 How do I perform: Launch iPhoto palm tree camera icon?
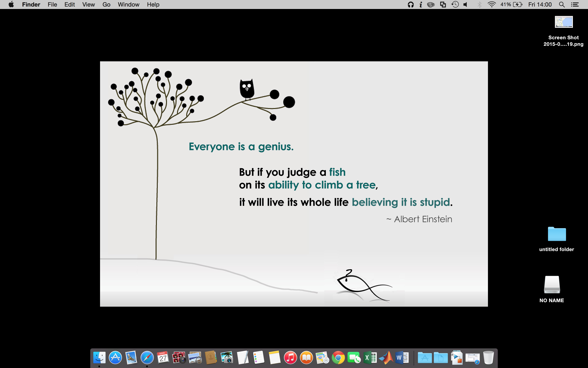227,358
